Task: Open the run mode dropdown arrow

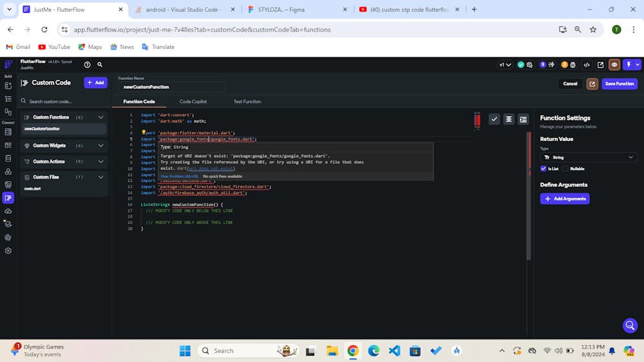Action: (x=638, y=64)
